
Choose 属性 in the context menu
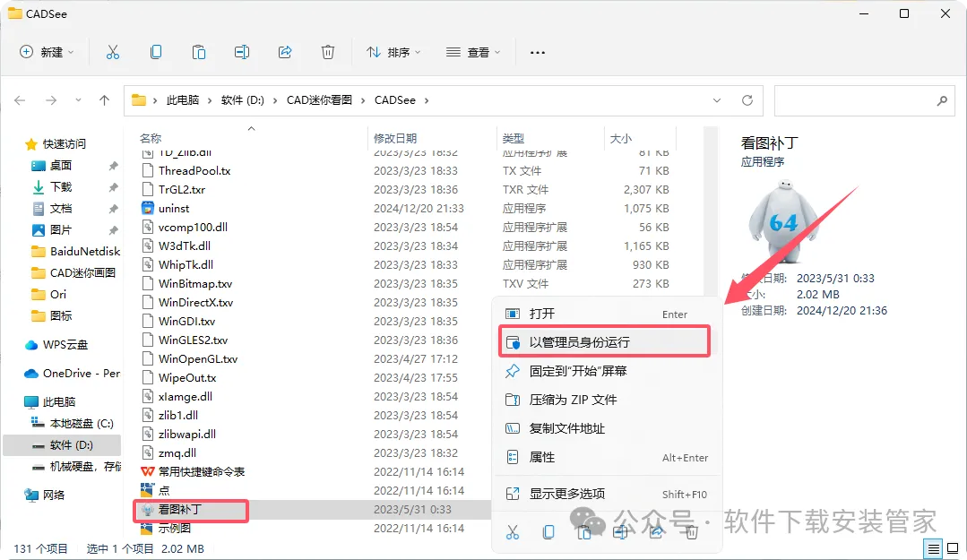606,457
